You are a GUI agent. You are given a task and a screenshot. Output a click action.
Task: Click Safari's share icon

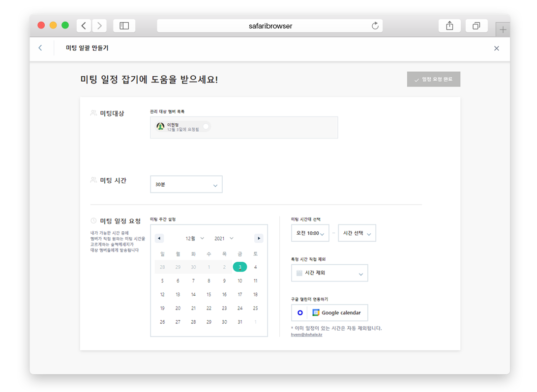click(449, 25)
